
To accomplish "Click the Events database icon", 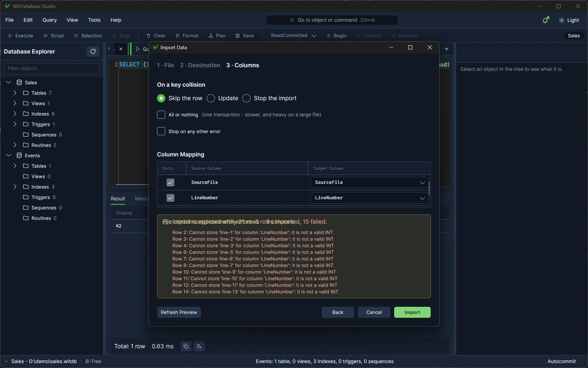I will [x=19, y=155].
